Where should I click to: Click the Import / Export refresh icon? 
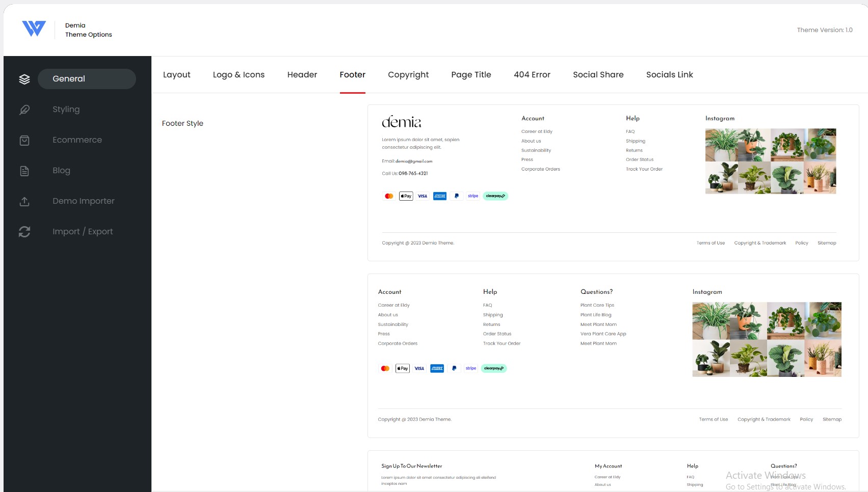coord(24,232)
